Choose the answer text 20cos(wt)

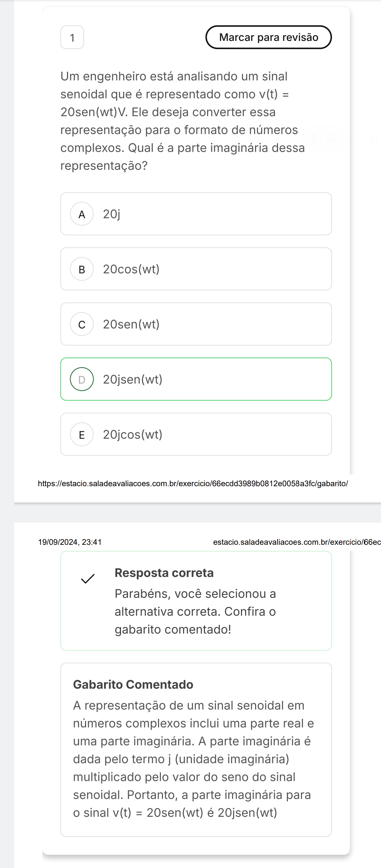[131, 269]
